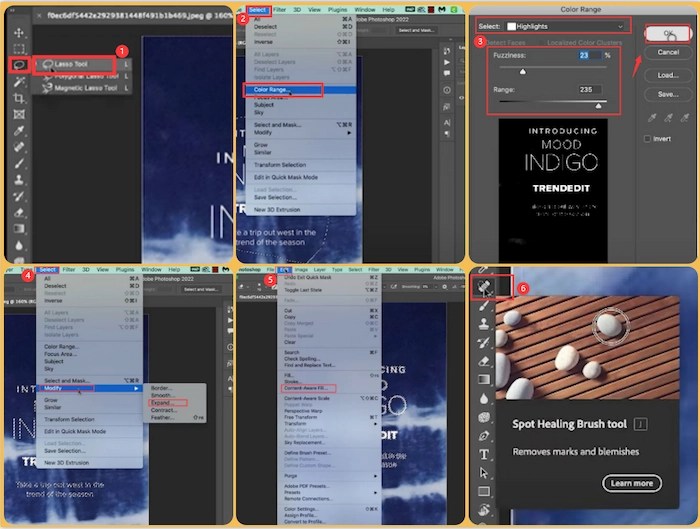The image size is (700, 529).
Task: Choose Sky Replacement... in the Edit menu
Action: [304, 442]
